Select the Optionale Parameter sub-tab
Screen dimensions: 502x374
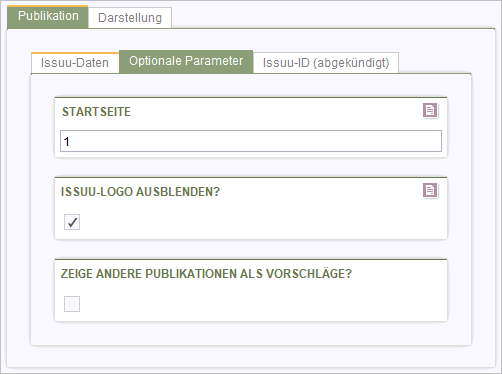tap(186, 61)
